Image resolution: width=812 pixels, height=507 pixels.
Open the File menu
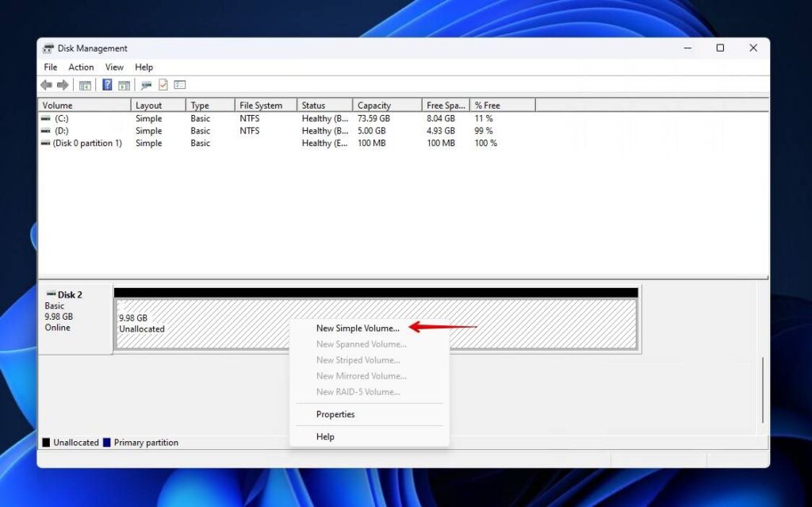tap(50, 67)
